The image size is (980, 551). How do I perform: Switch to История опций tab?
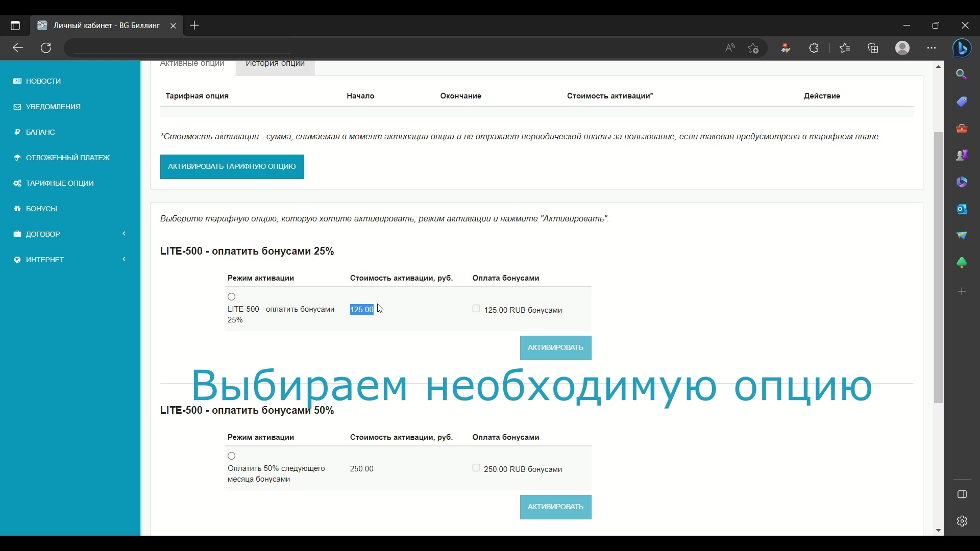click(275, 65)
